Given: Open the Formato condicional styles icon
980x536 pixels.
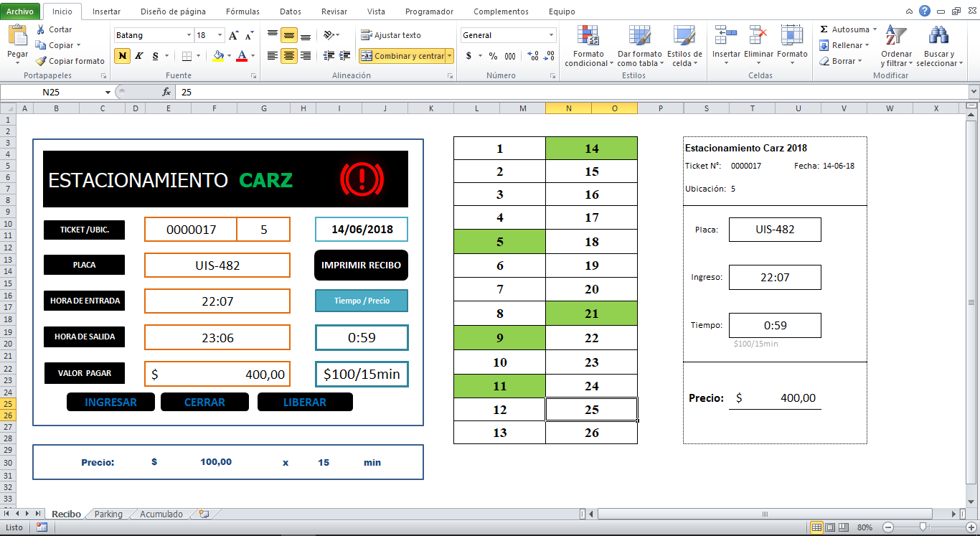Looking at the screenshot, I should pos(588,34).
